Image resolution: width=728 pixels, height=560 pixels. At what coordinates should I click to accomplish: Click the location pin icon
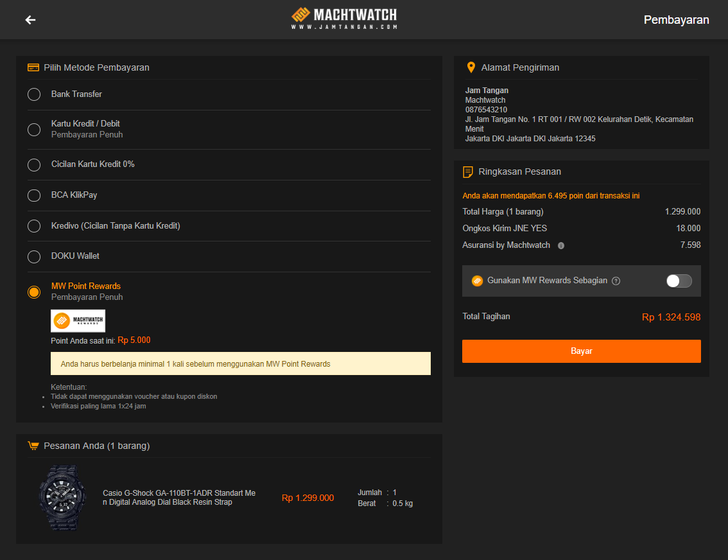471,67
